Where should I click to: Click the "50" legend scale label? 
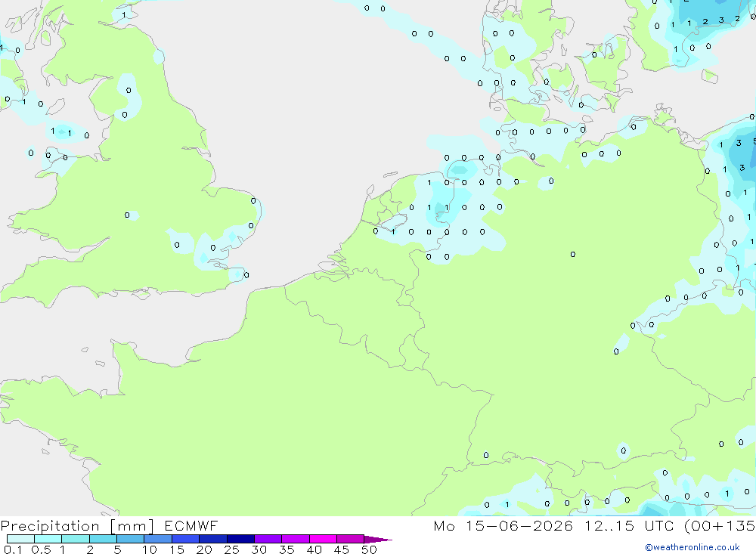click(370, 549)
